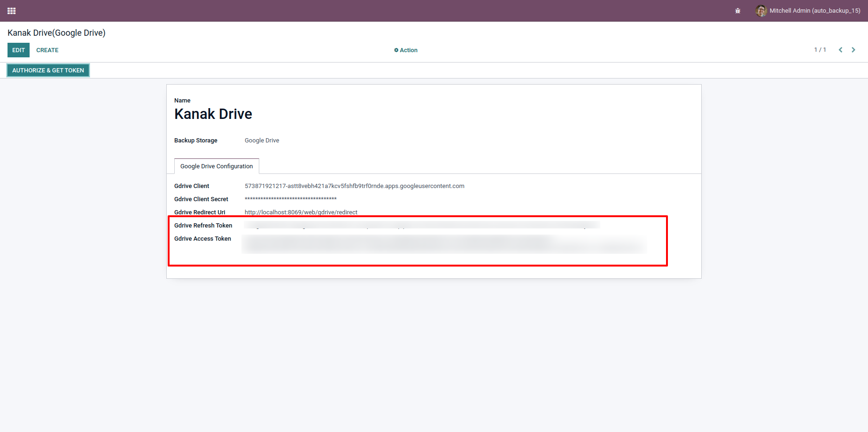The width and height of the screenshot is (868, 432).
Task: Click the masked Gdrive Client Secret value
Action: pyautogui.click(x=291, y=199)
